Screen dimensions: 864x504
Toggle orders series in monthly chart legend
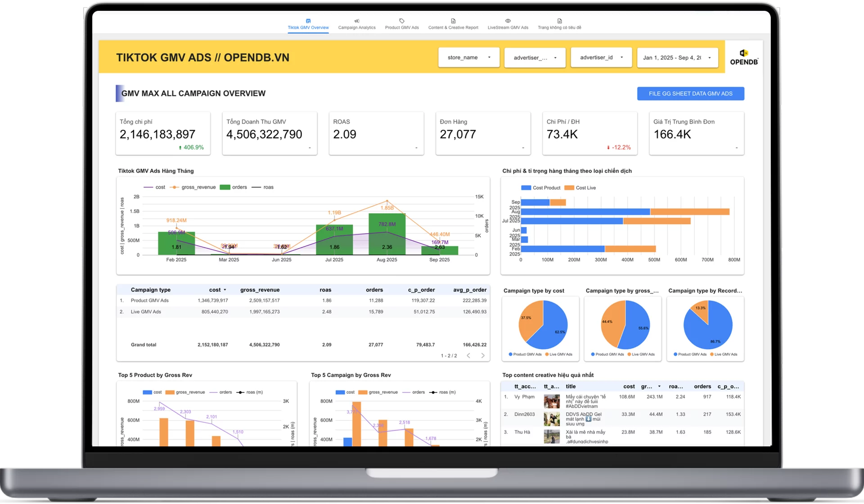tap(233, 187)
